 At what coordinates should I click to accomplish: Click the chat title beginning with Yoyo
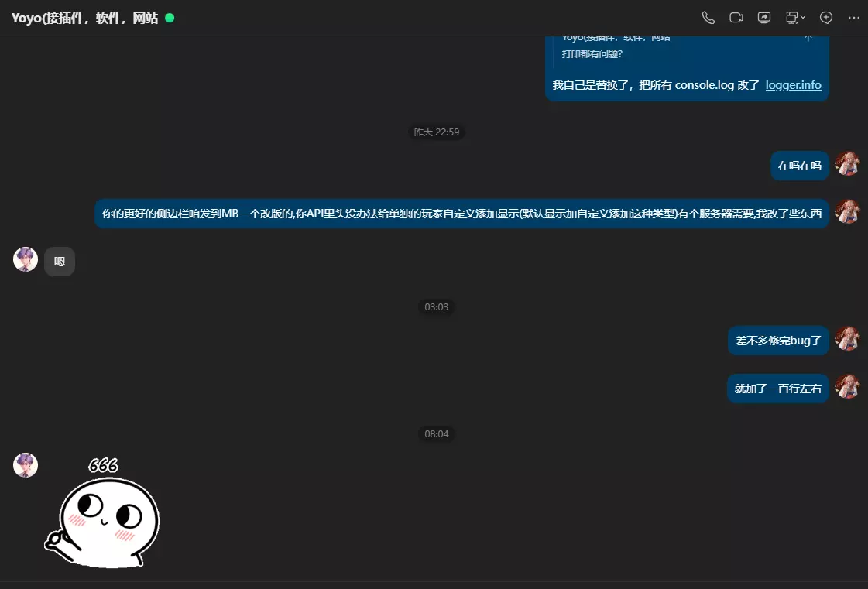[84, 19]
